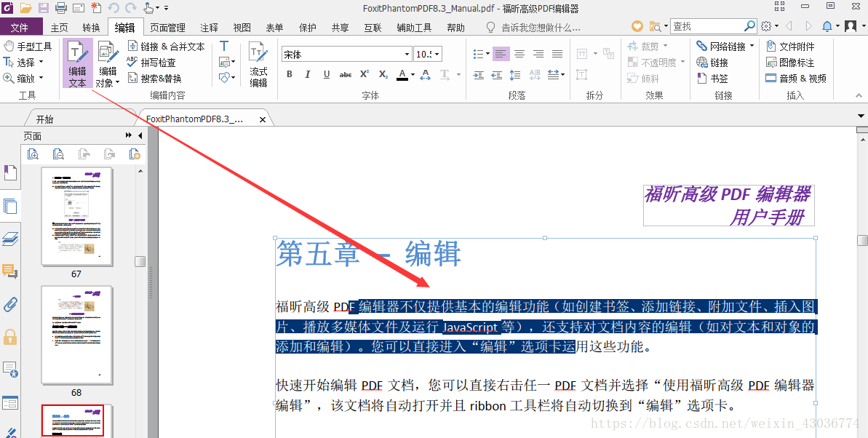Switch to the 注释 tab

click(210, 27)
